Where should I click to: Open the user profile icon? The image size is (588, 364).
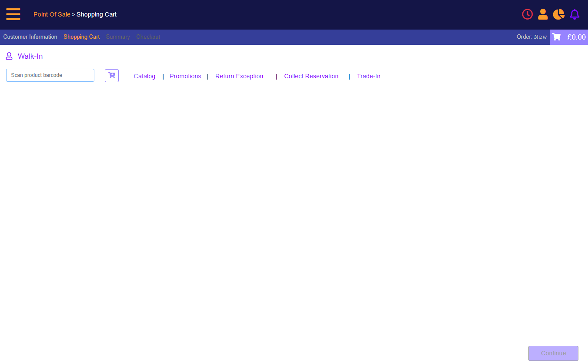point(543,14)
